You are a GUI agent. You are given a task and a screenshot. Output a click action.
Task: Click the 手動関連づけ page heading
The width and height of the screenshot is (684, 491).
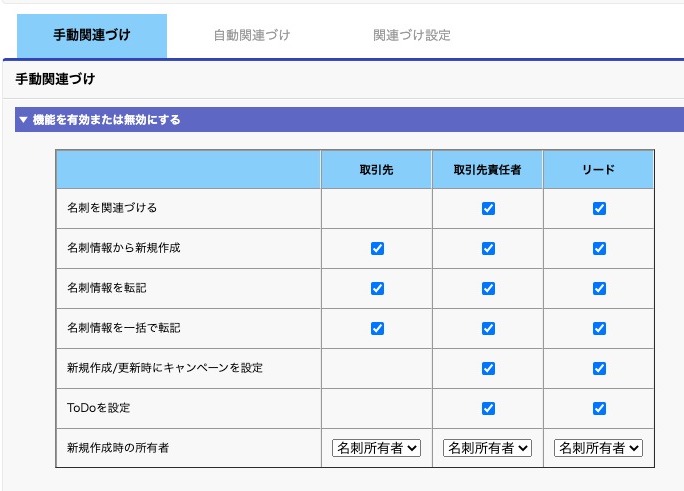click(x=55, y=79)
